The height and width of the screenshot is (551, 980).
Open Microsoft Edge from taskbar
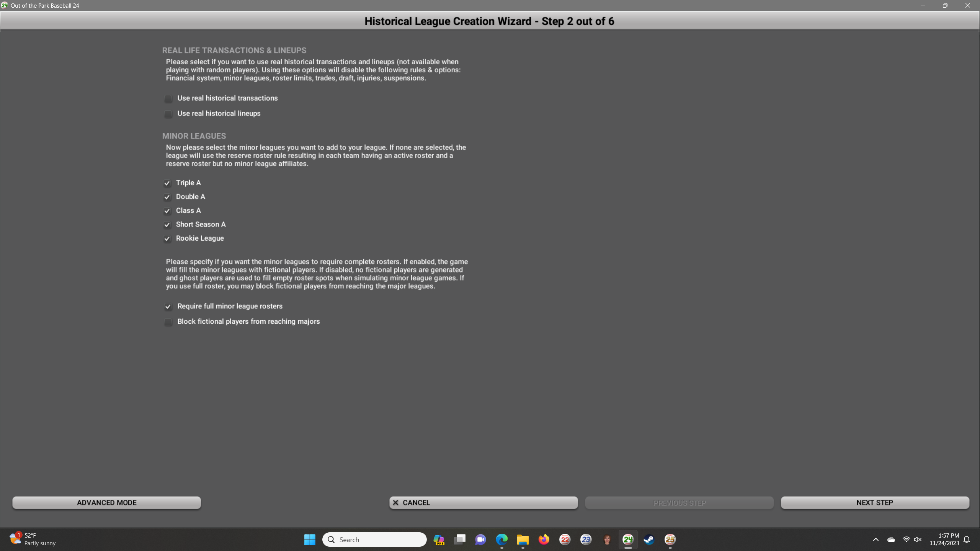501,540
